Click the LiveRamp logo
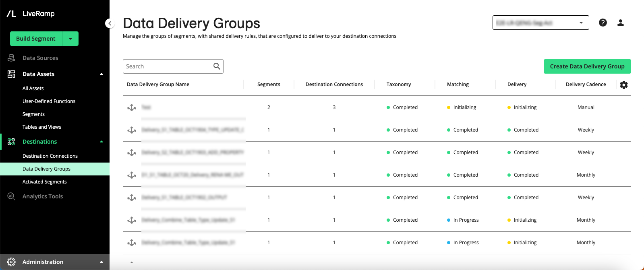The height and width of the screenshot is (270, 644). tap(31, 14)
